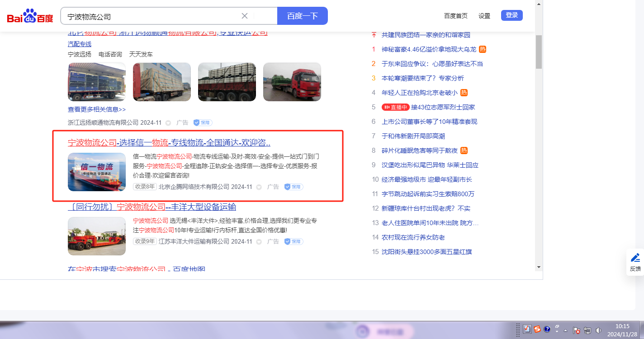Open the 信一物流 ship thumbnail
The image size is (644, 339).
(97, 172)
